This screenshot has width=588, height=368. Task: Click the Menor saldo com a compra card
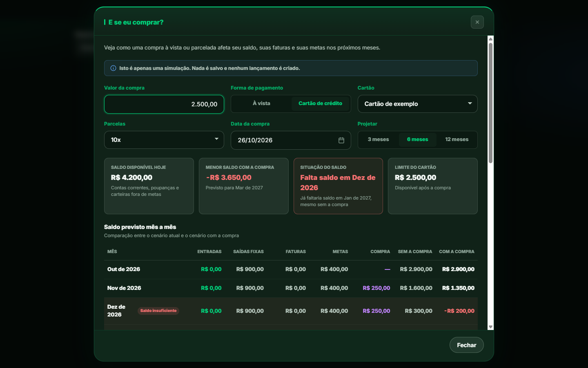244,186
